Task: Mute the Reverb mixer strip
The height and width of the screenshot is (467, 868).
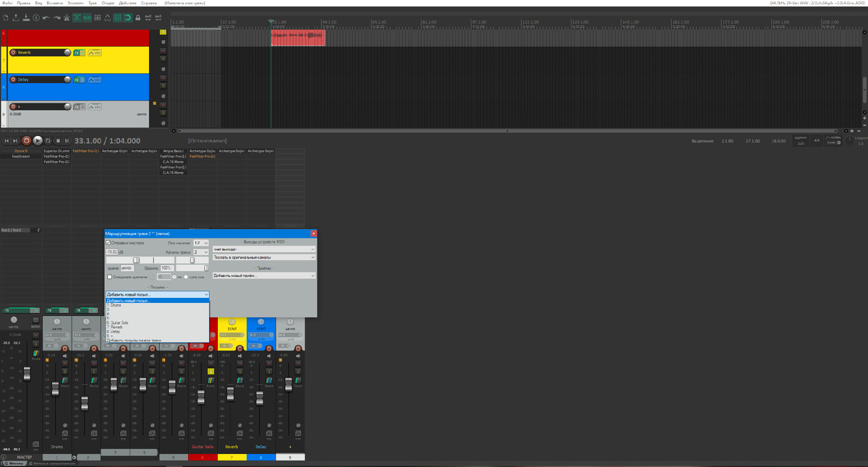Action: tap(240, 363)
